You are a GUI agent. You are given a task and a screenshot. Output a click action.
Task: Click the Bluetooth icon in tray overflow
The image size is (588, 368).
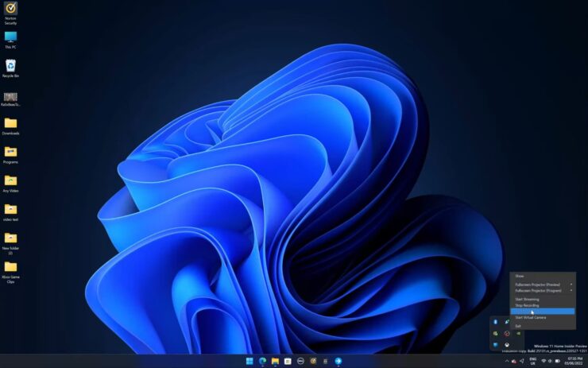pyautogui.click(x=495, y=322)
